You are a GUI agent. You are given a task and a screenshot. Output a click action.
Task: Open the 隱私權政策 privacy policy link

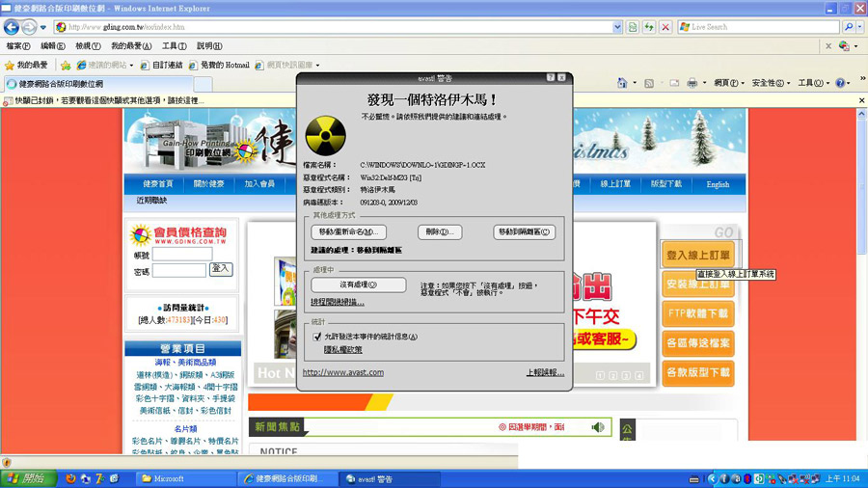coord(342,350)
